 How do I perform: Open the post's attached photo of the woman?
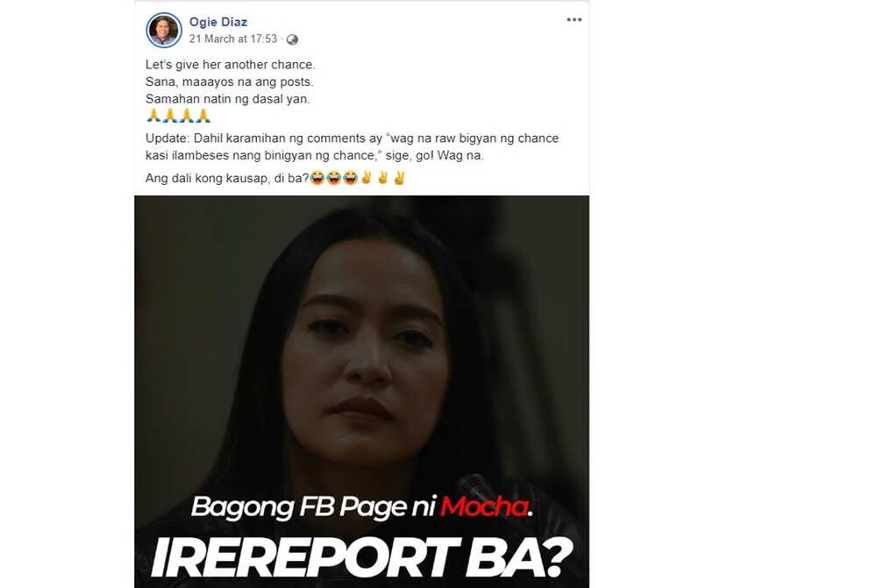(362, 391)
